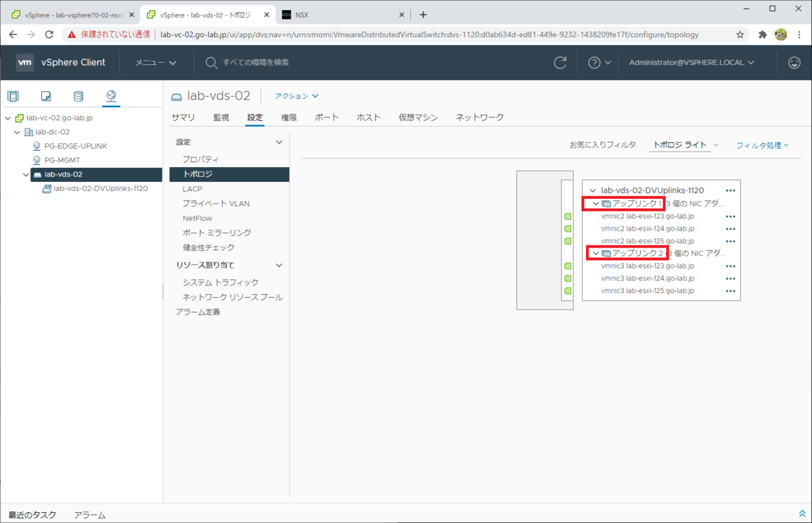Open VMs and Templates inventory view icon
Viewport: 812px width, 523px height.
coord(46,96)
